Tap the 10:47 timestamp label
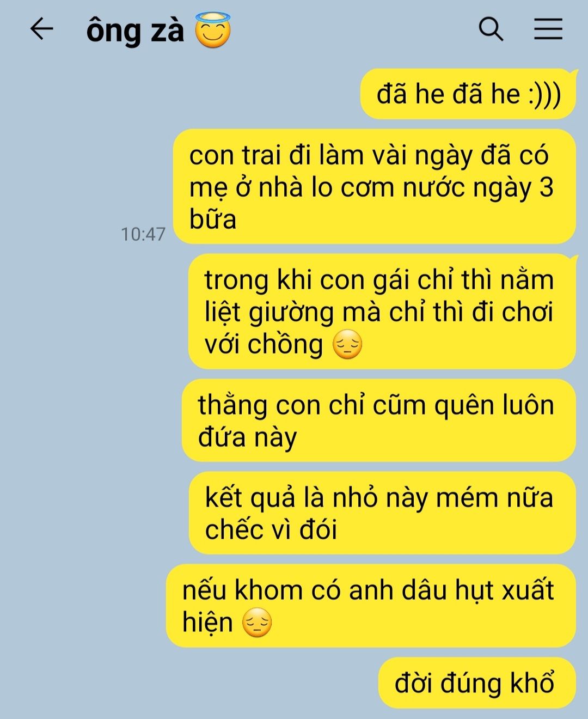Image resolution: width=588 pixels, height=719 pixels. 143,234
